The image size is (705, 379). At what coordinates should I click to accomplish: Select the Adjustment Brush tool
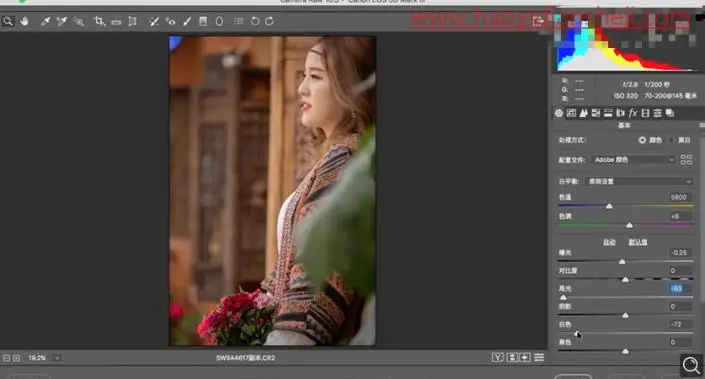coord(187,21)
